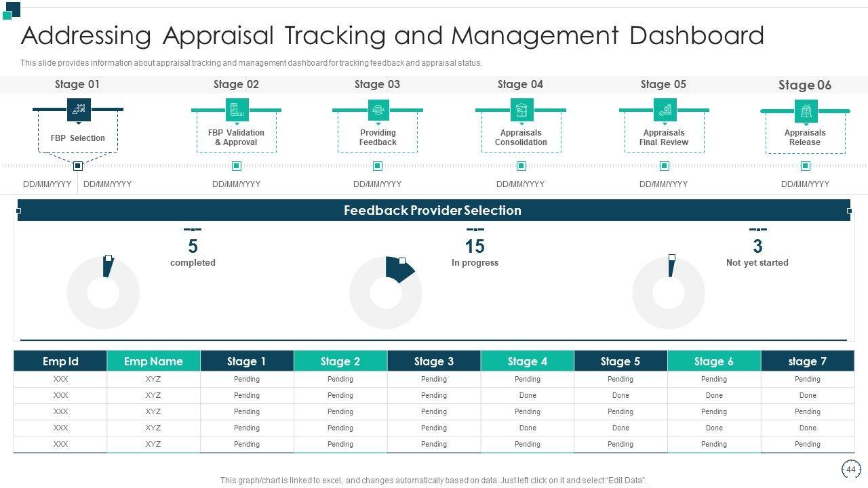Select the Stage 02 heading
Image resolution: width=868 pixels, height=488 pixels.
pos(236,84)
